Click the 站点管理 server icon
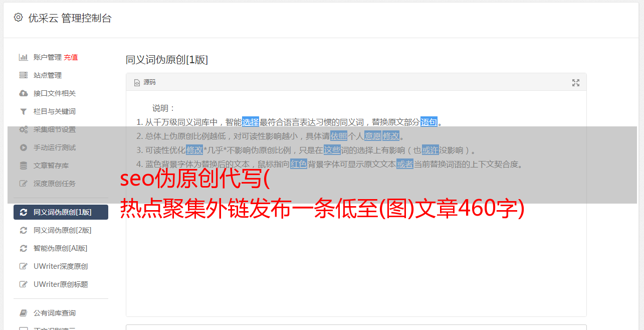This screenshot has height=330, width=644. point(23,75)
